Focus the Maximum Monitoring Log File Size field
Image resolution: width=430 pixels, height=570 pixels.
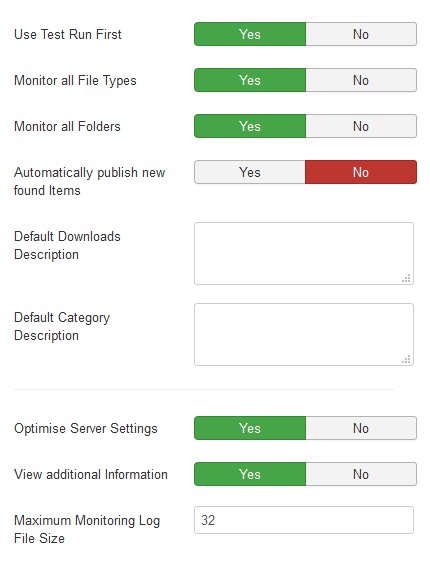point(304,520)
